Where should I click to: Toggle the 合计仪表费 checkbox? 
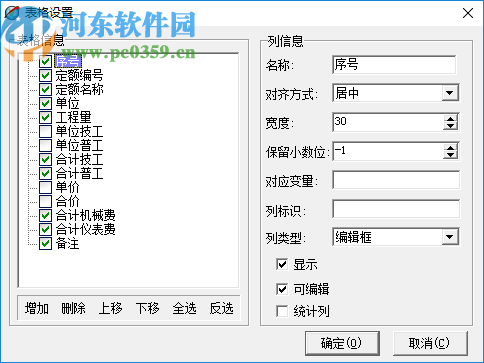pyautogui.click(x=46, y=229)
